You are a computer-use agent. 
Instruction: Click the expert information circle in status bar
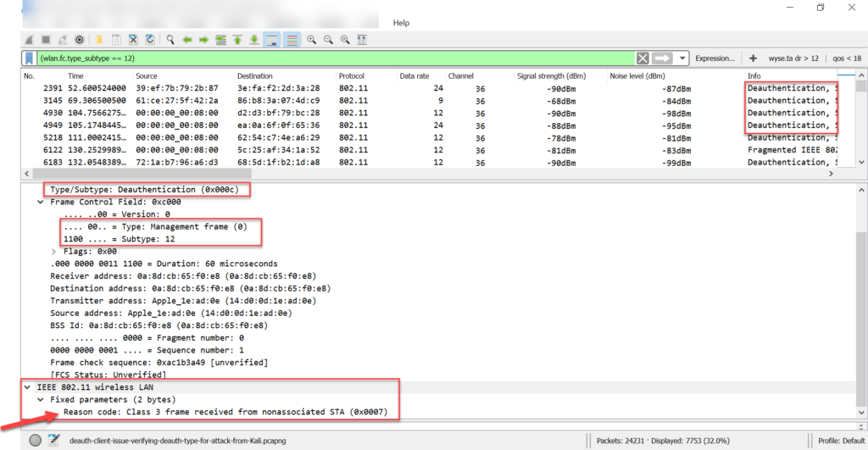tap(35, 441)
